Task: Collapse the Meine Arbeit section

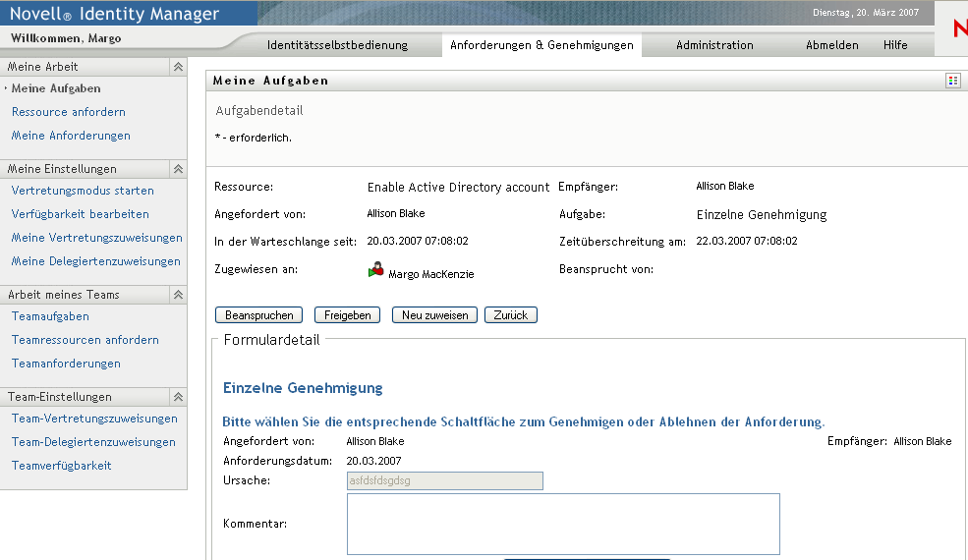Action: pos(178,67)
